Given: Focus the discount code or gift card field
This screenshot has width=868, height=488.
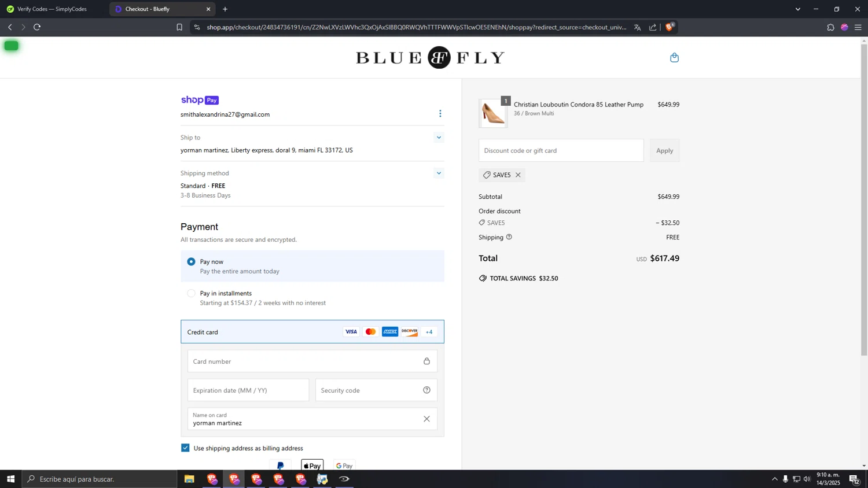Looking at the screenshot, I should pos(561,150).
